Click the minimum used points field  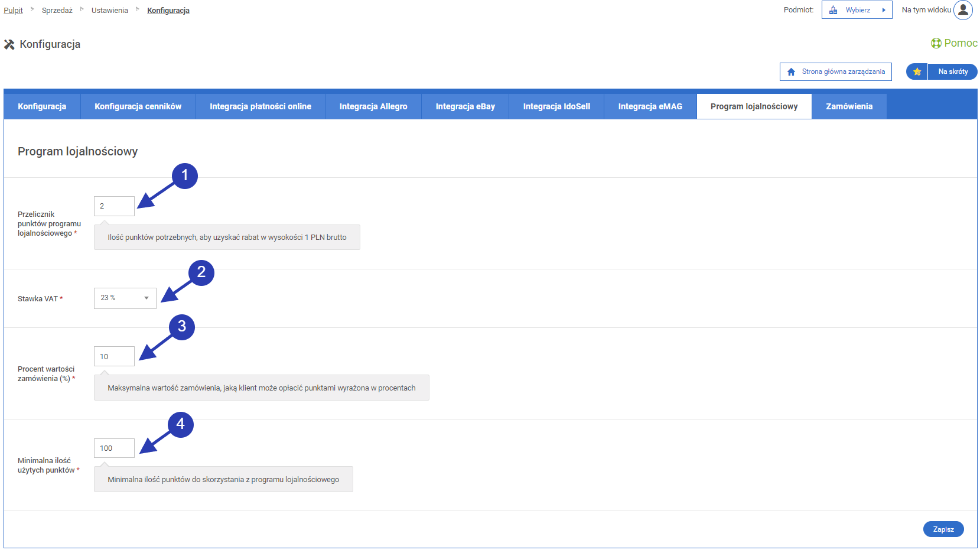pos(114,448)
